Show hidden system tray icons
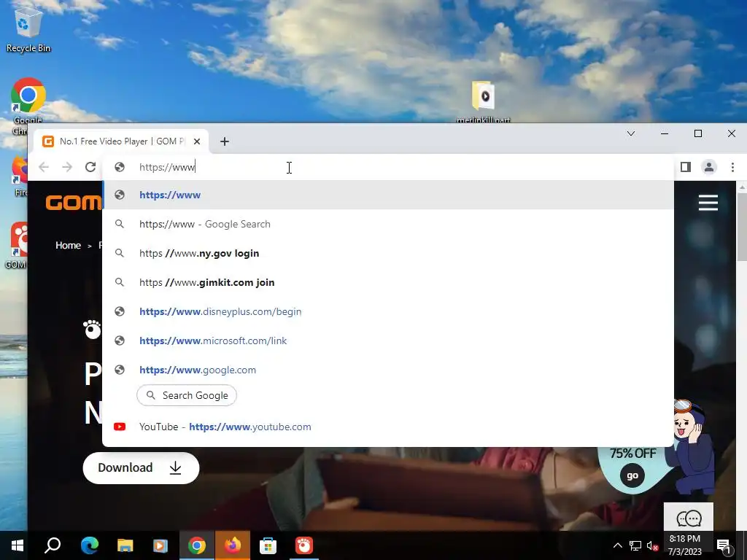The width and height of the screenshot is (747, 560). [617, 545]
